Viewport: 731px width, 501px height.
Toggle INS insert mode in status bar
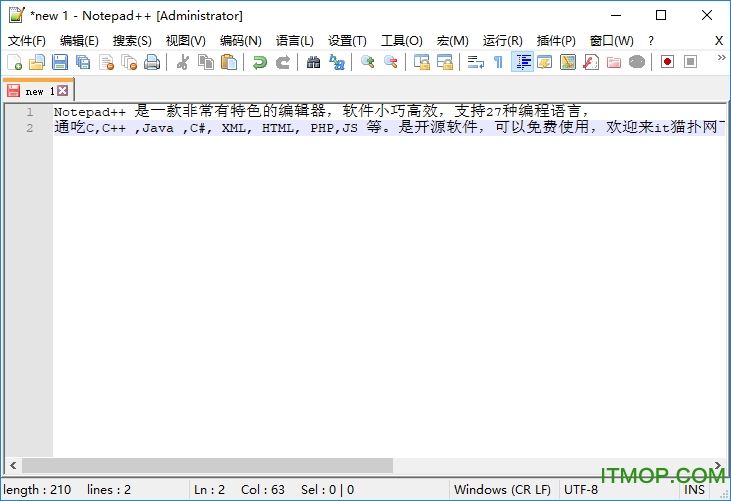694,490
